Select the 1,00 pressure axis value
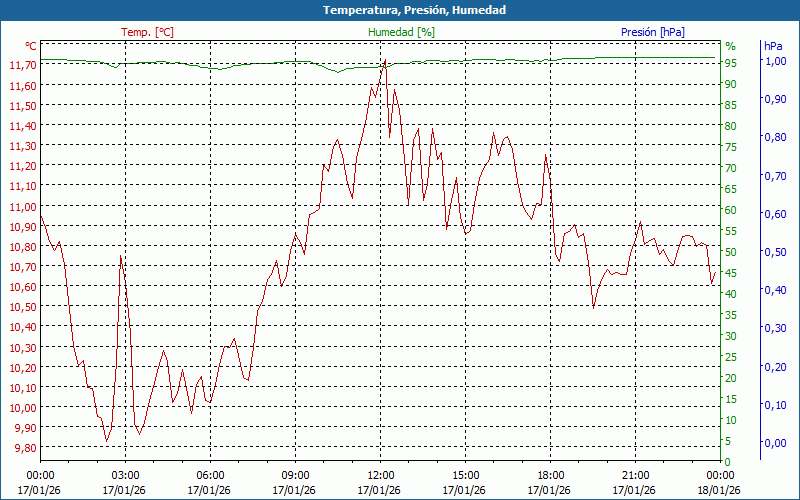Viewport: 800px width, 500px height. click(x=774, y=61)
